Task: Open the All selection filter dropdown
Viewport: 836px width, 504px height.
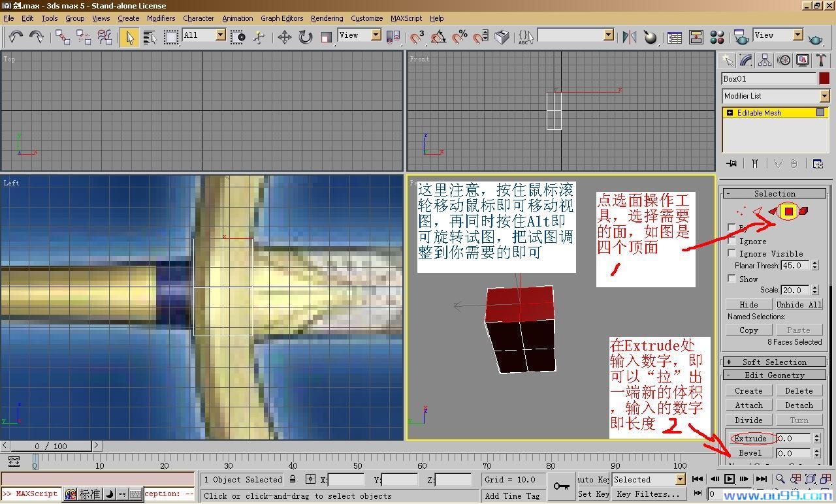Action: click(204, 35)
